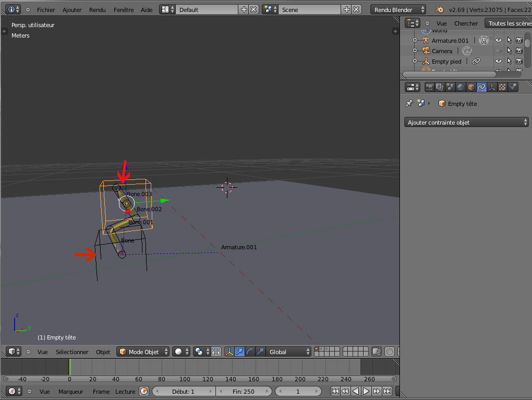Toggle renderability of Empty pied
Image resolution: width=532 pixels, height=400 pixels.
(519, 61)
